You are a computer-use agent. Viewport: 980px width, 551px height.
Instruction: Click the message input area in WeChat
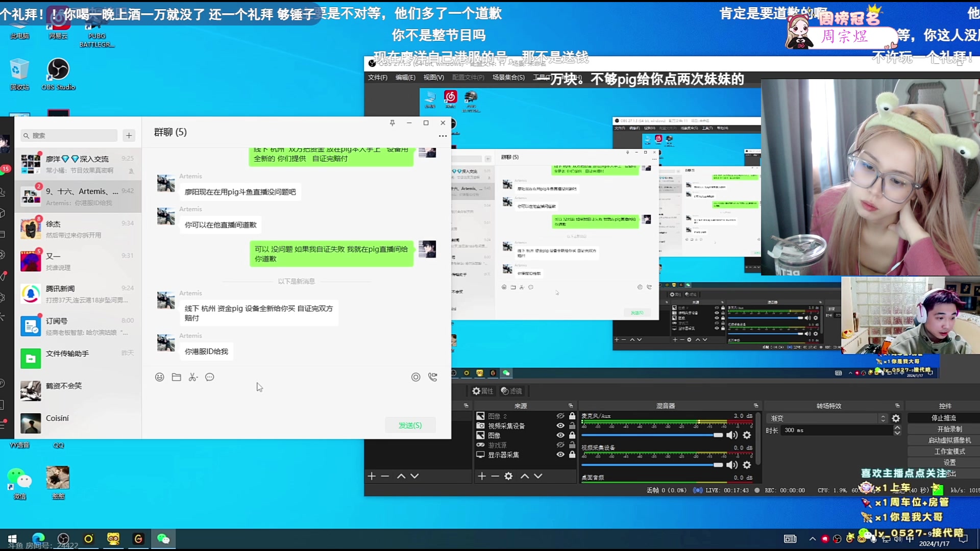coord(296,400)
